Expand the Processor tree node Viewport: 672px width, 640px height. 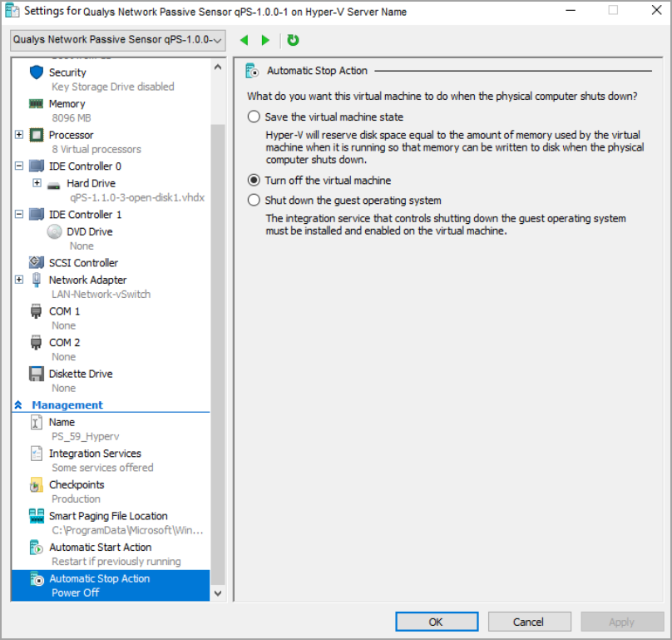(19, 135)
